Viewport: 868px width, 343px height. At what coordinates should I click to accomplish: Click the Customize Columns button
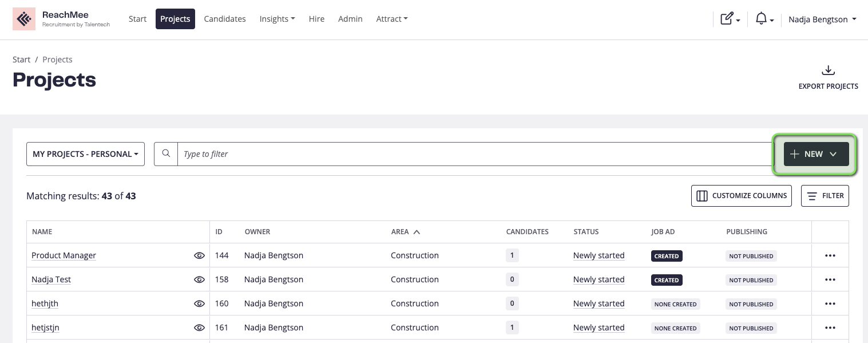(742, 196)
